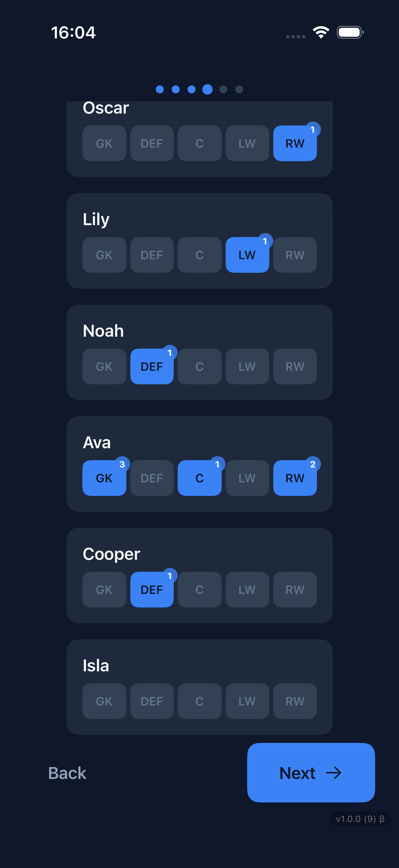399x868 pixels.
Task: Select DEF position for Isla
Action: (152, 701)
